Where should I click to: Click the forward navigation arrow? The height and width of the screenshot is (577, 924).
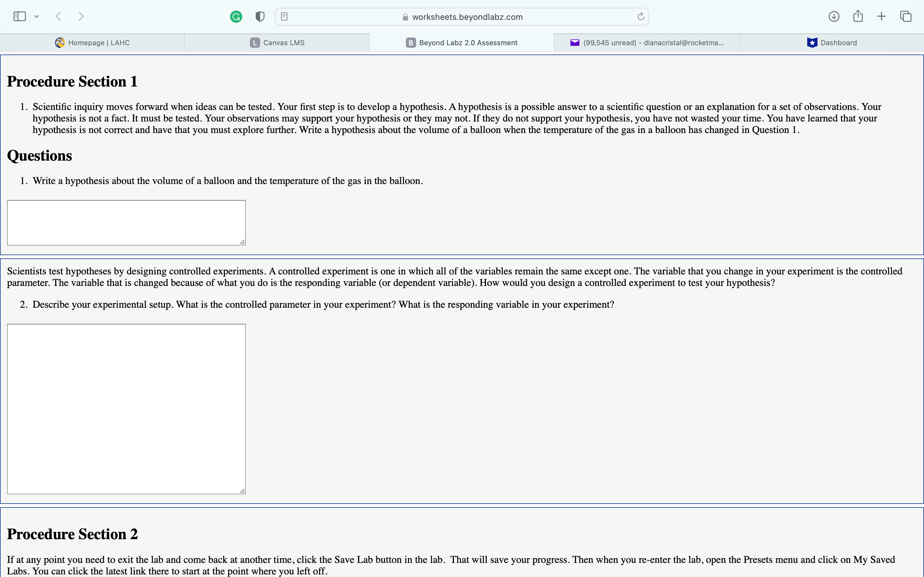[x=82, y=16]
